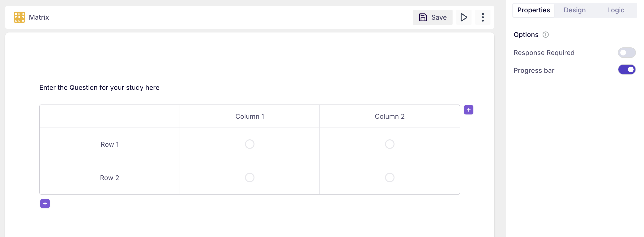Switch to the Design tab
The height and width of the screenshot is (237, 644).
point(575,10)
